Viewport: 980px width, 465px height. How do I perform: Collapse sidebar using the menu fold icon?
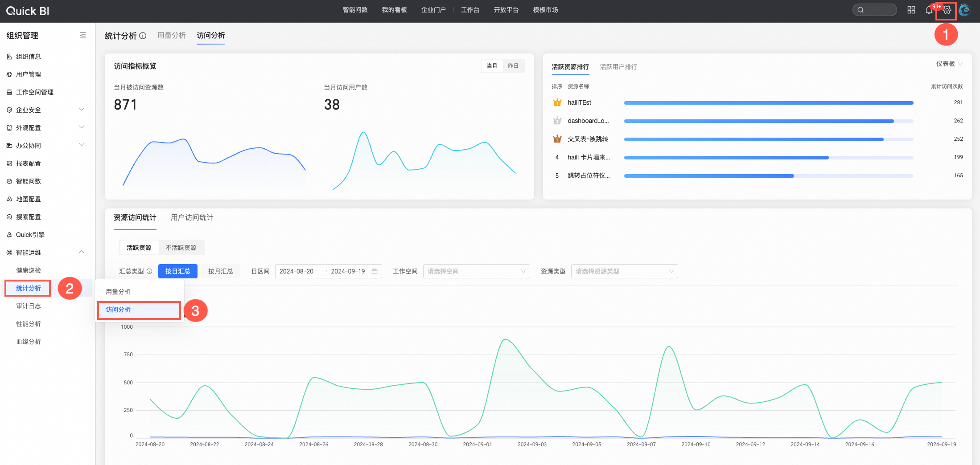point(82,35)
